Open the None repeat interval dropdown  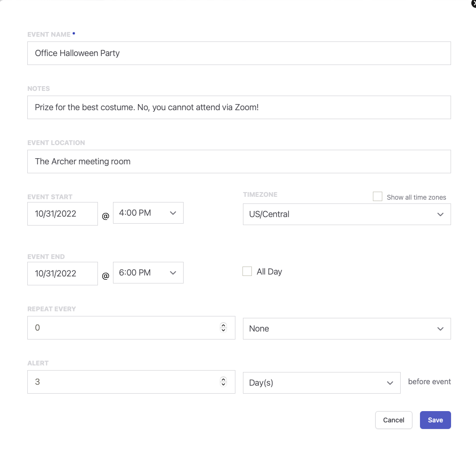(346, 329)
